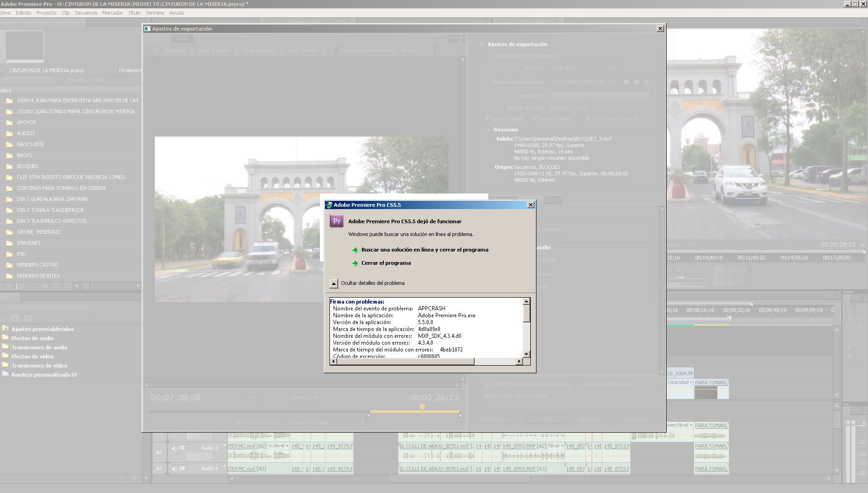
Task: Toggle 'Exportar audio' checkbox
Action: tap(534, 119)
